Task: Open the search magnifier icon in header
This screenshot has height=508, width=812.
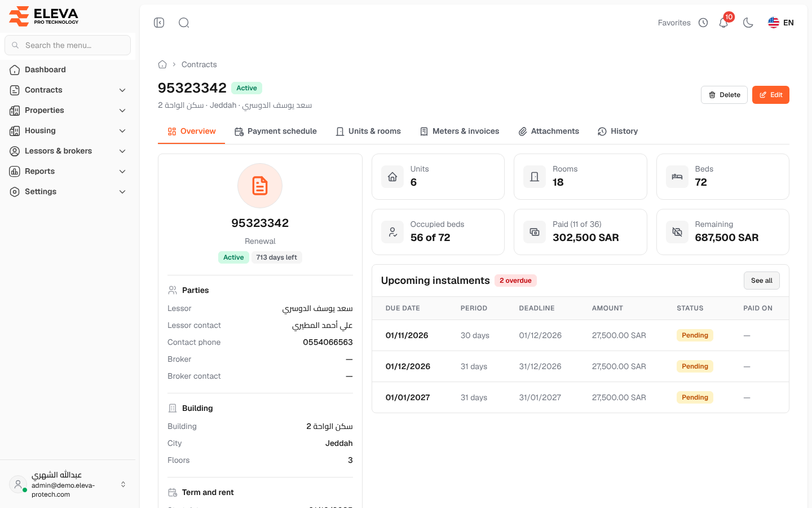Action: pos(184,23)
